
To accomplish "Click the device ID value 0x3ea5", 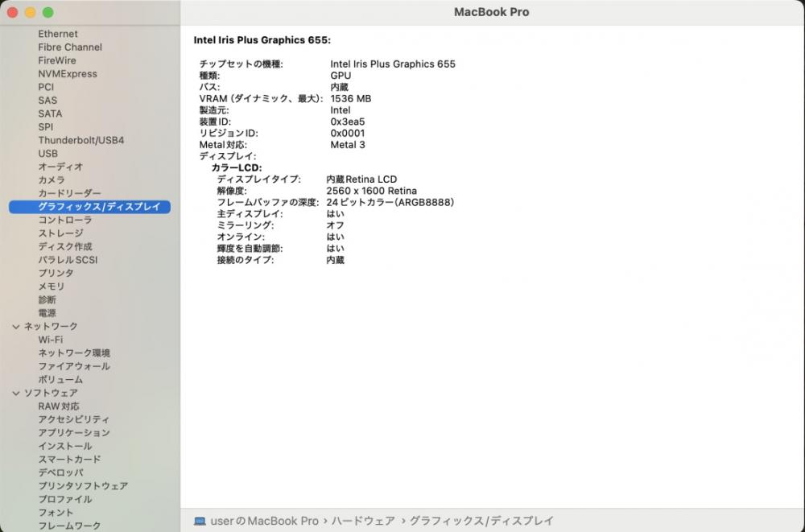I will click(348, 122).
